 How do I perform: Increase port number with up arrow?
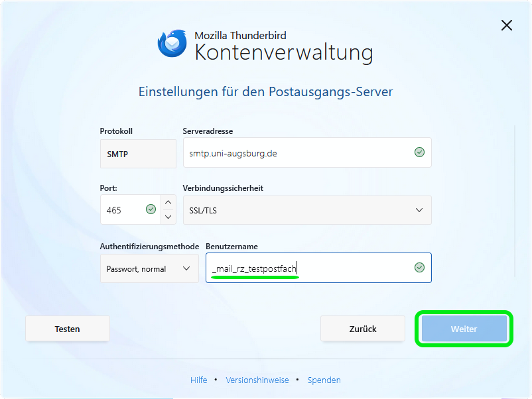coord(168,203)
